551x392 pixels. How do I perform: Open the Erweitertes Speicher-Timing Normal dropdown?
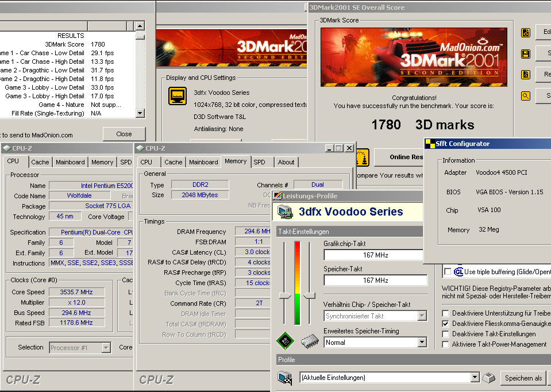click(x=422, y=342)
